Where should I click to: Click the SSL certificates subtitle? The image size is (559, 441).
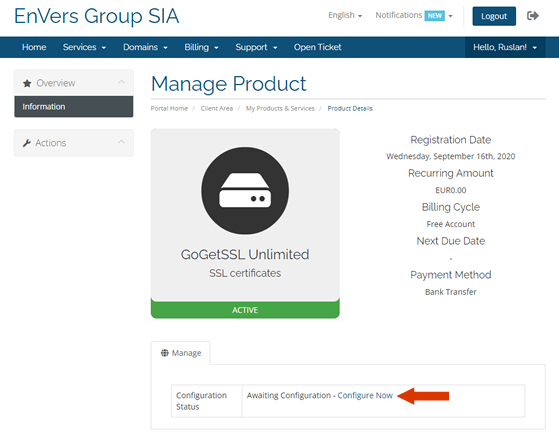pos(245,273)
